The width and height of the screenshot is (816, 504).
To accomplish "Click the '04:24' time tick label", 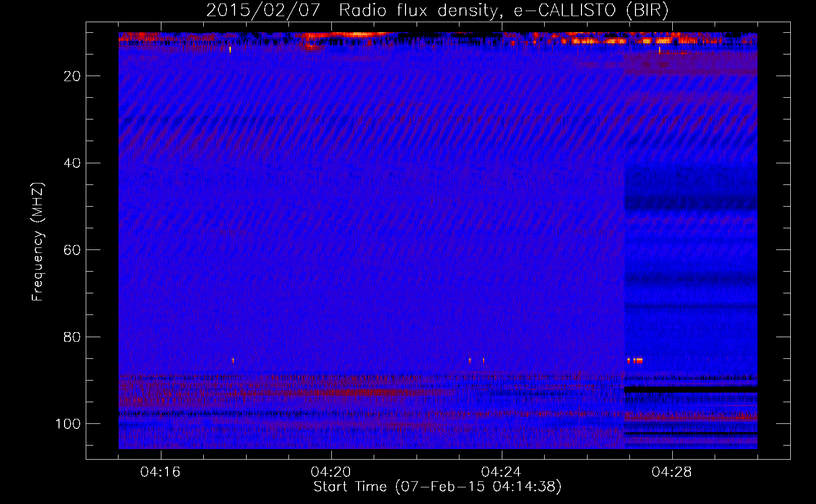I will [x=501, y=472].
